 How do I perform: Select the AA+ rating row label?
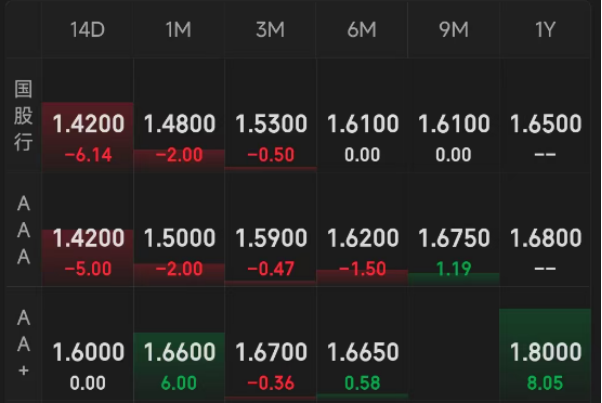23,344
